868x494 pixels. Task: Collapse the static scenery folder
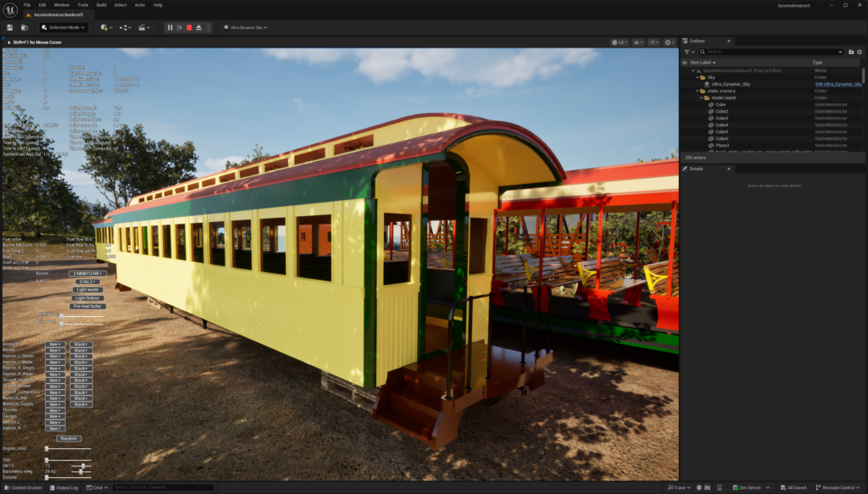[x=698, y=91]
